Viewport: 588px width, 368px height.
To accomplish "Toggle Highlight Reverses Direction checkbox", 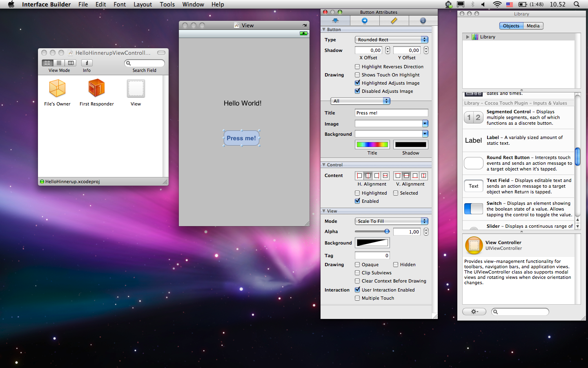I will [x=357, y=67].
